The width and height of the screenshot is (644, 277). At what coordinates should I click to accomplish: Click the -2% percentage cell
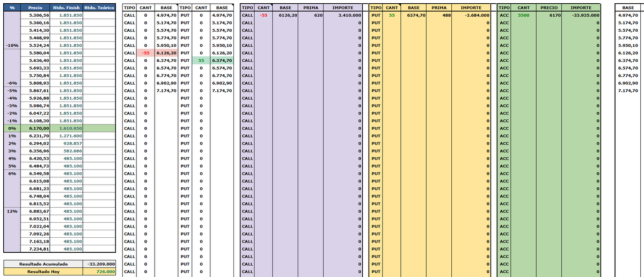[12, 113]
